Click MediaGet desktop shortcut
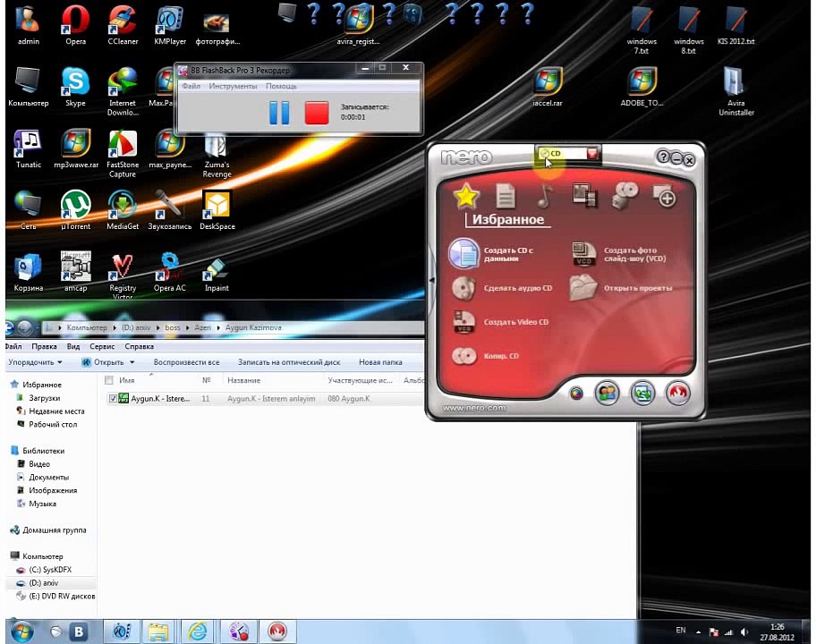The width and height of the screenshot is (816, 644). point(123,210)
